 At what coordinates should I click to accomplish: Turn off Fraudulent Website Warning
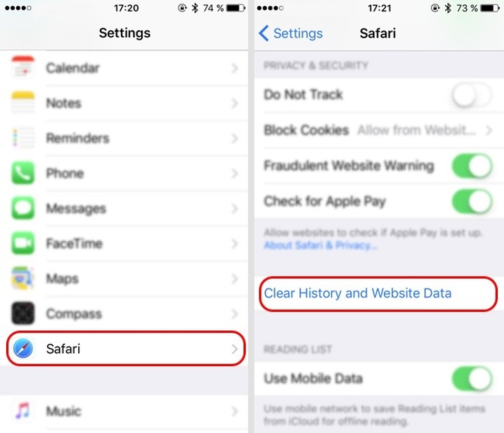[472, 166]
